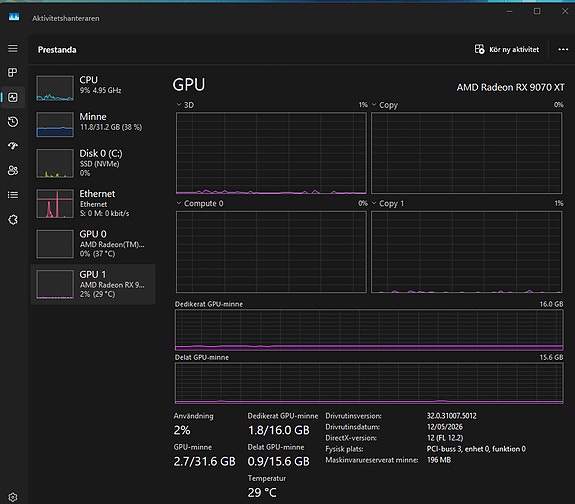Open the 3D graph engine dropdown
Image resolution: width=575 pixels, height=504 pixels.
coord(185,105)
